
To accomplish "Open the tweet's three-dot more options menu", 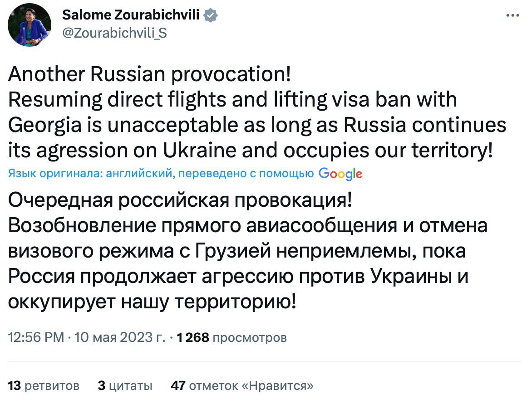I will pyautogui.click(x=512, y=15).
